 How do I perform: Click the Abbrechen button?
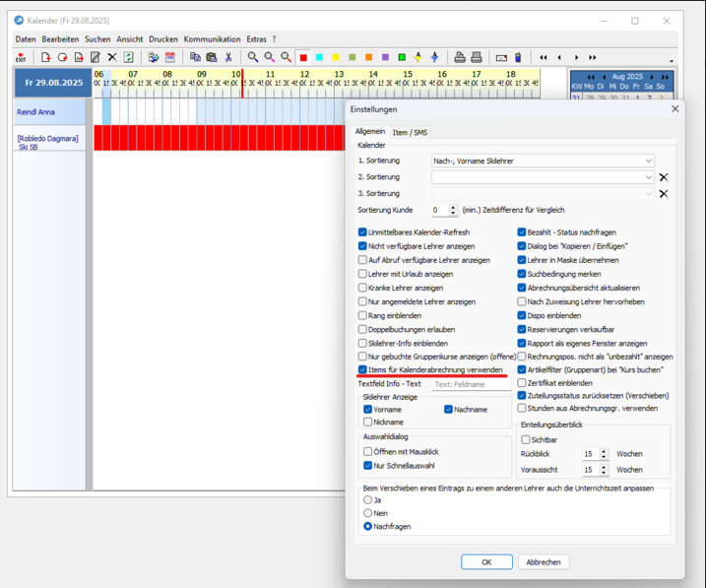click(x=544, y=561)
